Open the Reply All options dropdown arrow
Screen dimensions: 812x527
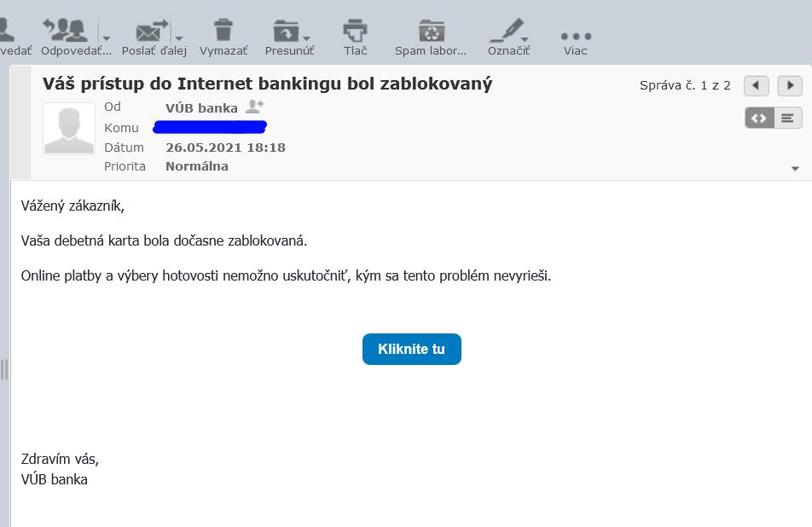pyautogui.click(x=107, y=38)
